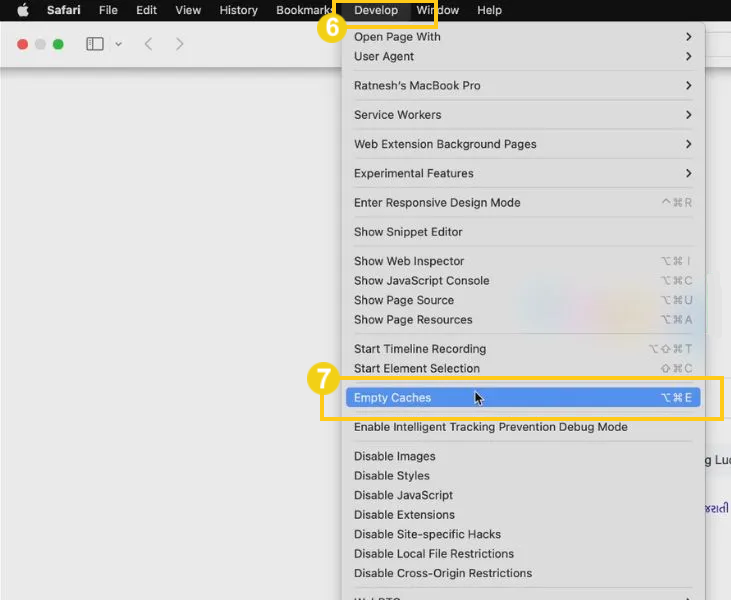Viewport: 731px width, 600px height.
Task: Select Start Timeline Recording
Action: [x=523, y=349]
